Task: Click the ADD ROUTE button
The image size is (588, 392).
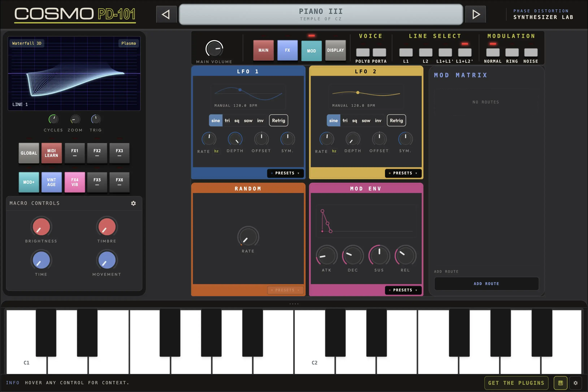Action: tap(486, 284)
